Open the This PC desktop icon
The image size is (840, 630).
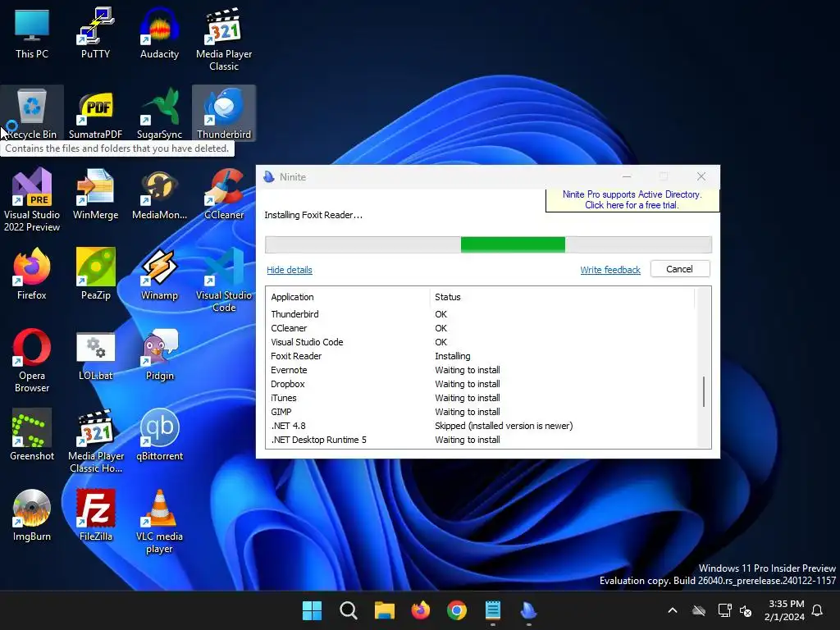32,33
